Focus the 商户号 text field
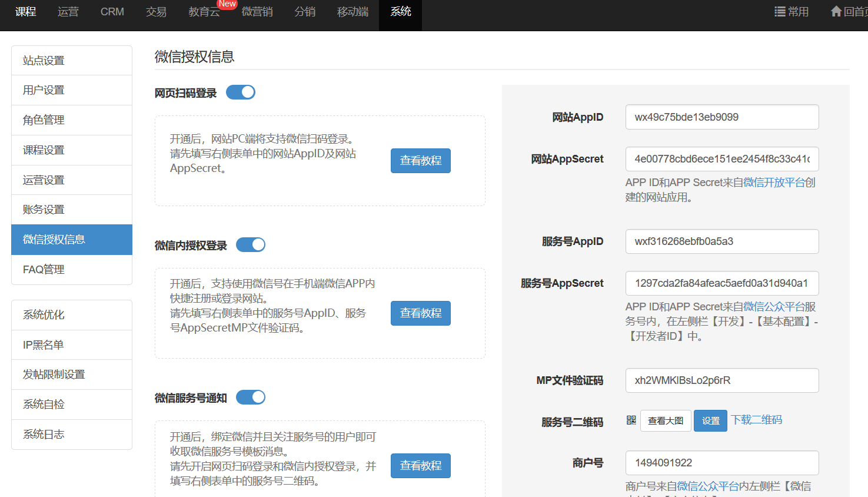 click(722, 463)
